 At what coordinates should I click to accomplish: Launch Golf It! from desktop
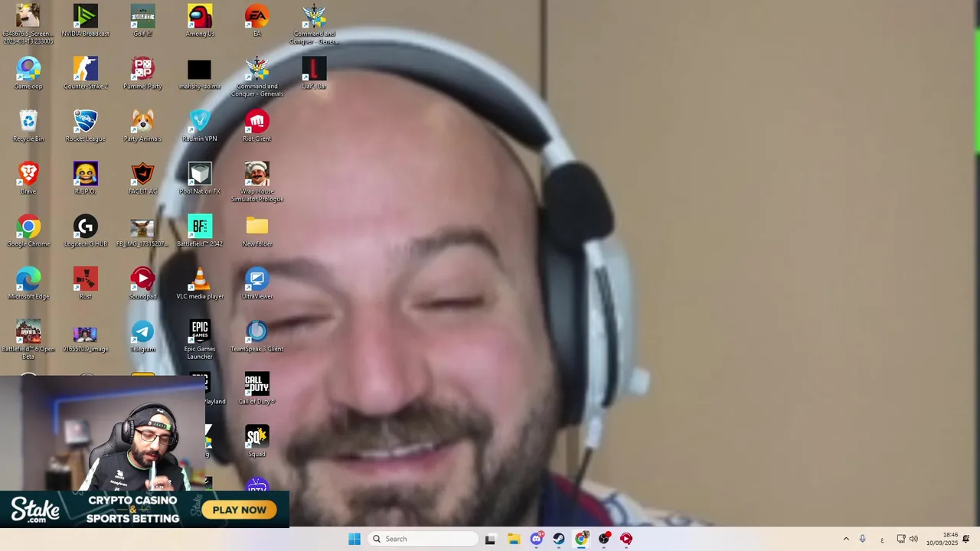[x=142, y=21]
